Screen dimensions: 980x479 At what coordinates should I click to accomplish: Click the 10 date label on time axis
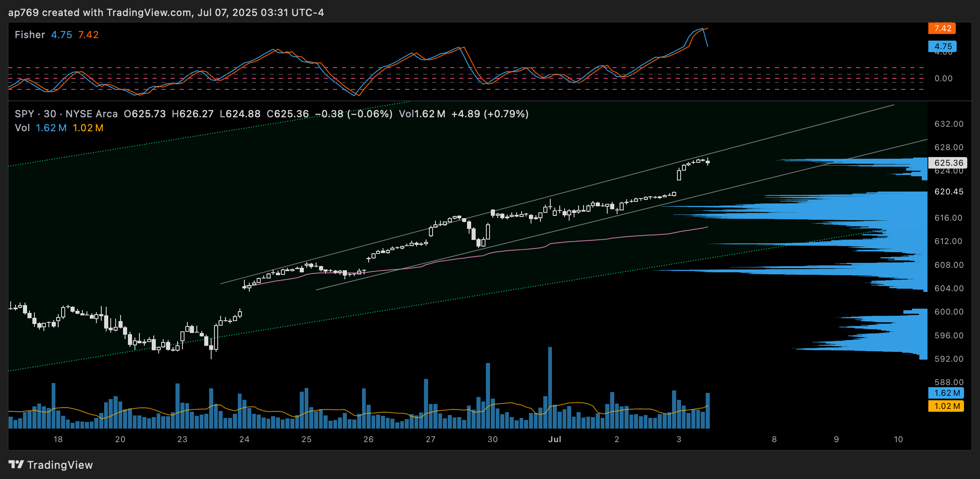pos(898,439)
